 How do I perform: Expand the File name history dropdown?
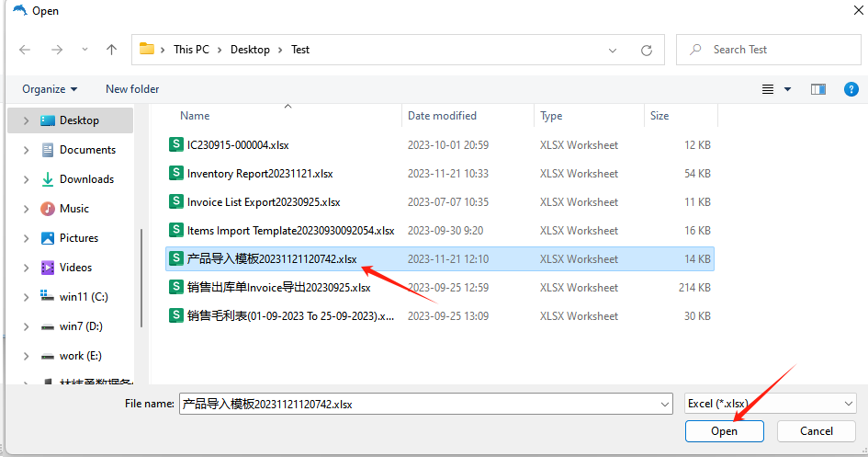665,404
